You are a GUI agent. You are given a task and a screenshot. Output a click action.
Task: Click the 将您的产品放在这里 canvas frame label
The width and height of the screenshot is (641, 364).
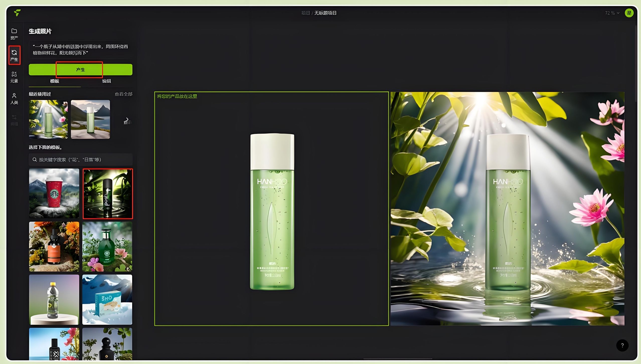pyautogui.click(x=177, y=96)
